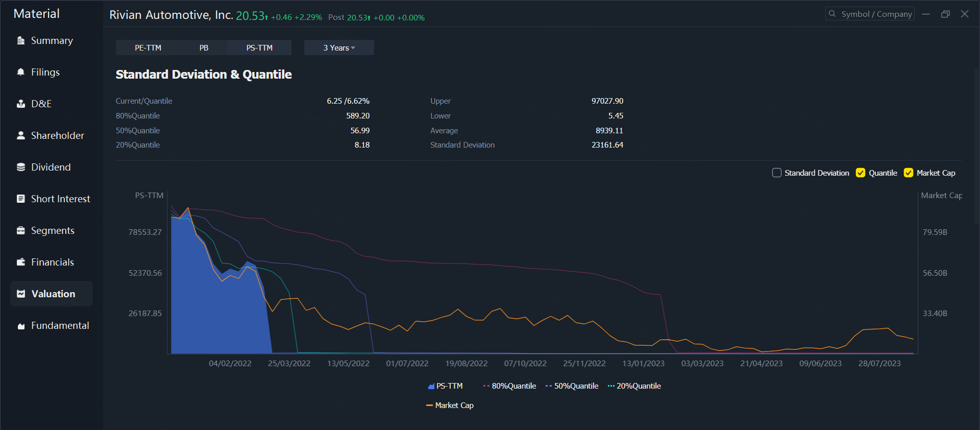Viewport: 980px width, 430px height.
Task: Select the Valuation section
Action: click(52, 294)
